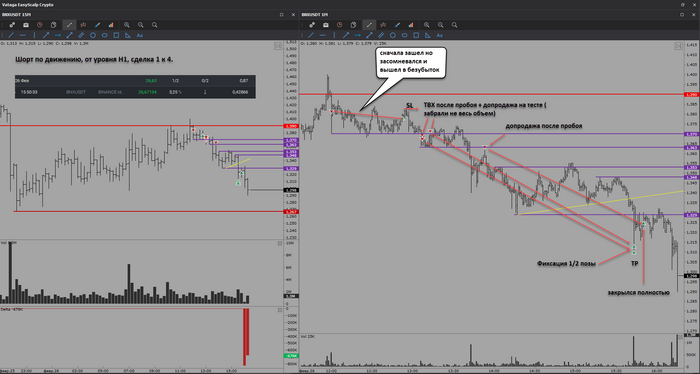Image resolution: width=700 pixels, height=374 pixels.
Task: Select circle shape tool in 15M panel
Action: point(93,35)
